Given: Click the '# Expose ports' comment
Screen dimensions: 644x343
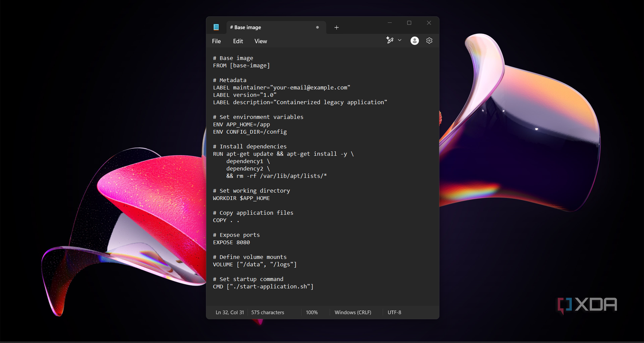Looking at the screenshot, I should (237, 235).
